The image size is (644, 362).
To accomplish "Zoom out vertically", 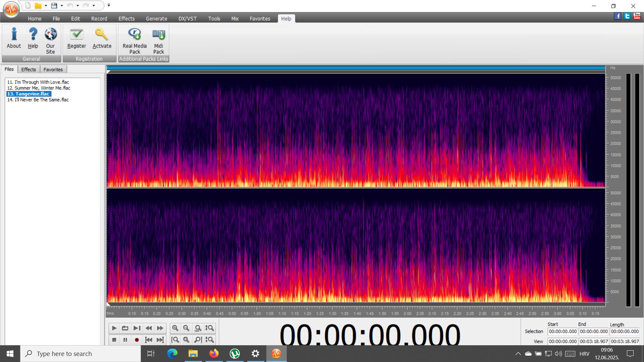I will click(x=210, y=340).
